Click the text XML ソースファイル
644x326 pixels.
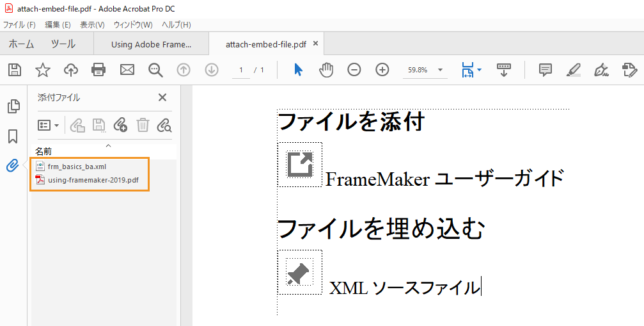(x=405, y=288)
